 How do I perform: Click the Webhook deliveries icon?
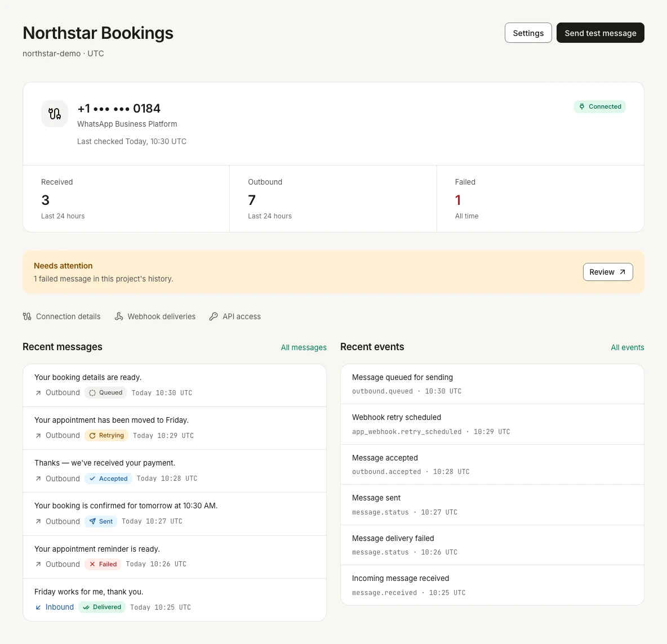pos(119,316)
